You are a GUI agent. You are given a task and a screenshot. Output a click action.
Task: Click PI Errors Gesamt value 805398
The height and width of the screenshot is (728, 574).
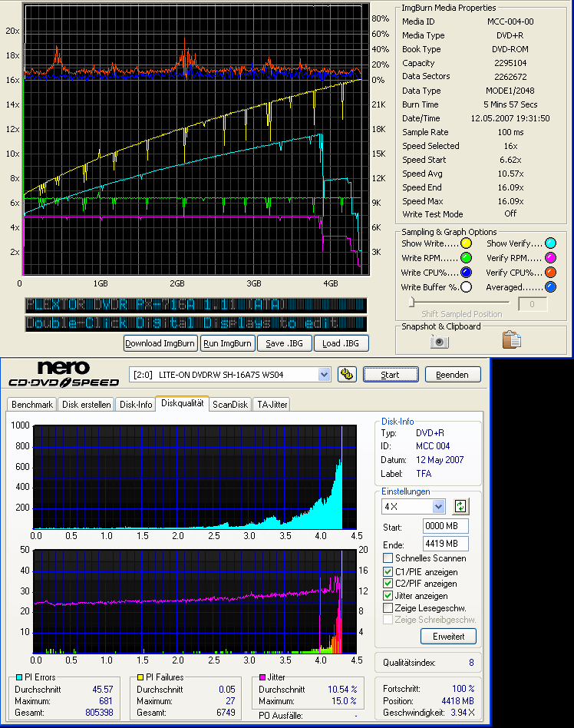click(x=99, y=712)
